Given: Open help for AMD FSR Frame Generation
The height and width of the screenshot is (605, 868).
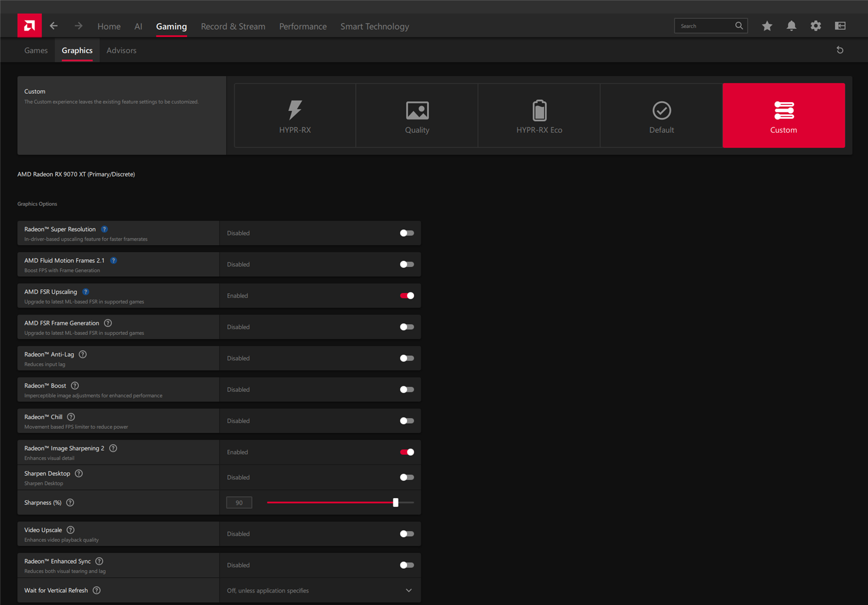Looking at the screenshot, I should click(x=108, y=323).
